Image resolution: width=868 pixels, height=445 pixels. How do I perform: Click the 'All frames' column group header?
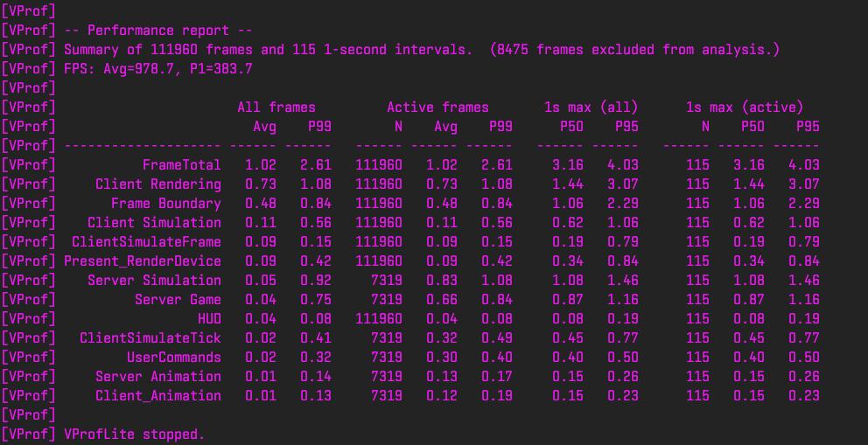click(276, 108)
